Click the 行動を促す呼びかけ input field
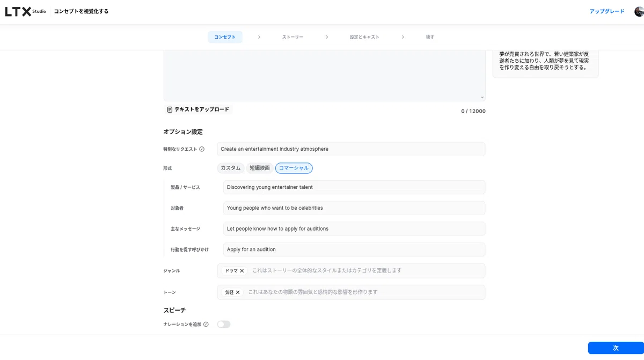 tap(354, 249)
